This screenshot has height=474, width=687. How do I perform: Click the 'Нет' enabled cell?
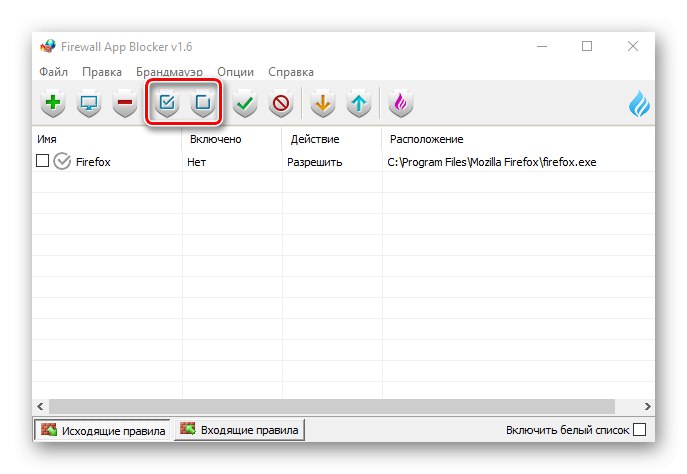click(196, 162)
